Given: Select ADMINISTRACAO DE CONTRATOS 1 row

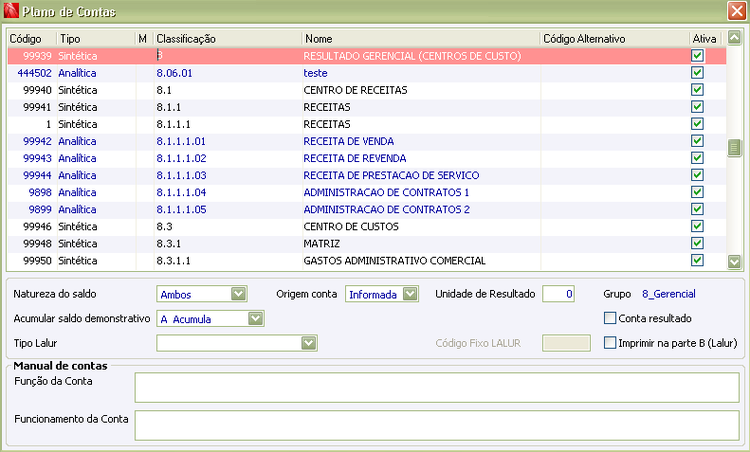Looking at the screenshot, I should coord(366,192).
